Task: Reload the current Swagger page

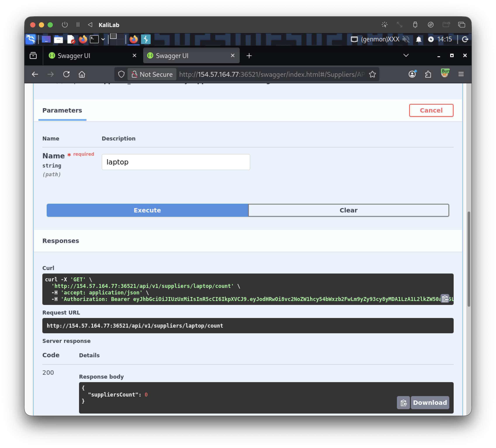Action: (x=66, y=74)
